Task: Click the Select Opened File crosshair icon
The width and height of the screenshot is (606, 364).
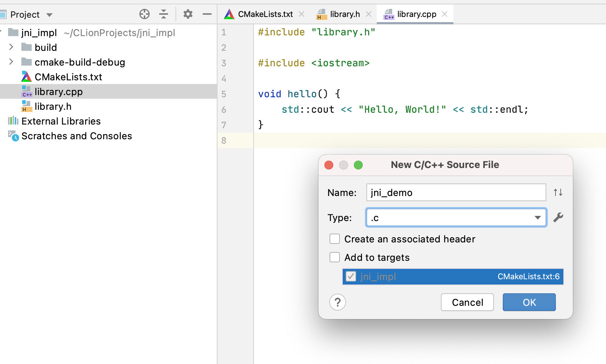Action: (144, 14)
